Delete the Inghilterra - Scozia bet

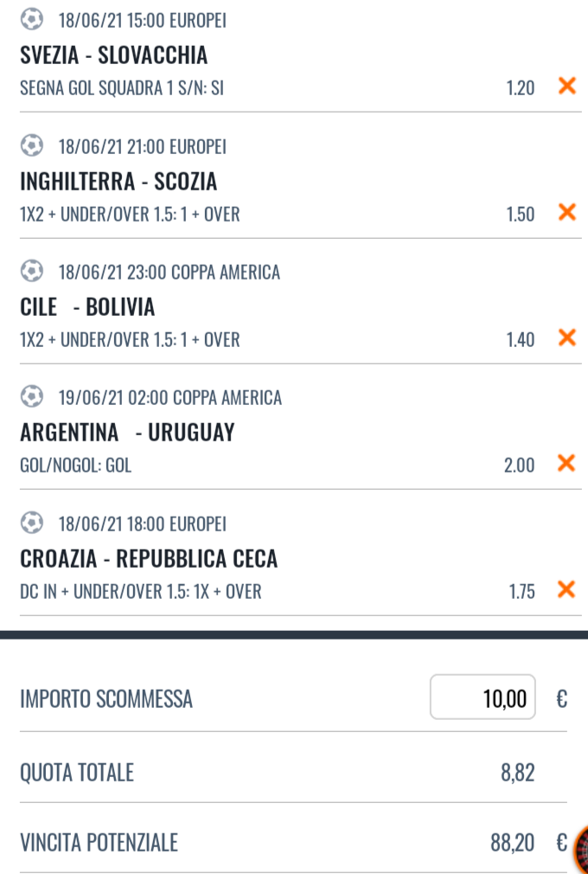566,212
